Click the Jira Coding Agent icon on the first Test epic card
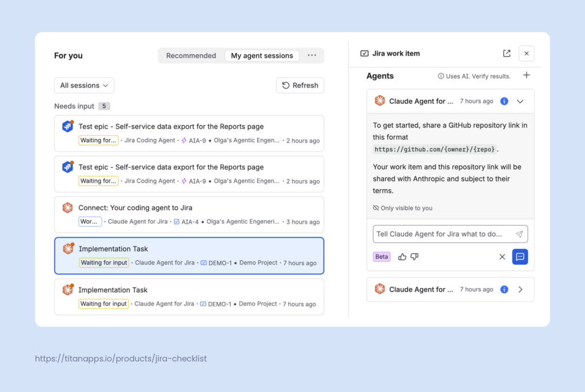This screenshot has width=585, height=392. [x=67, y=126]
